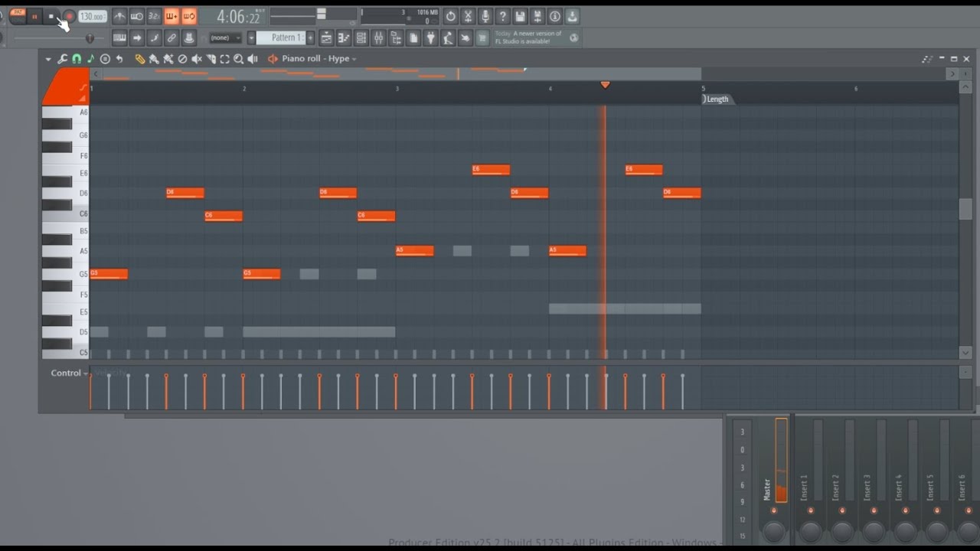Image resolution: width=980 pixels, height=551 pixels.
Task: Click the piano roll vertical scrollbar thumb
Action: tap(965, 209)
